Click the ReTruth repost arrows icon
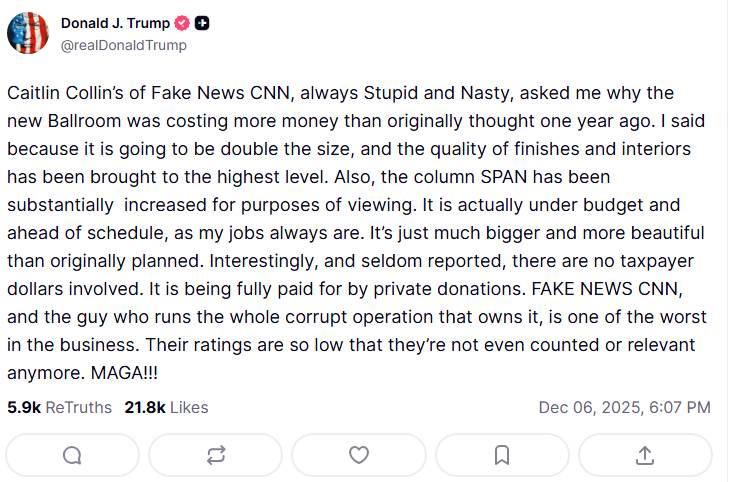The width and height of the screenshot is (732, 482). tap(216, 455)
